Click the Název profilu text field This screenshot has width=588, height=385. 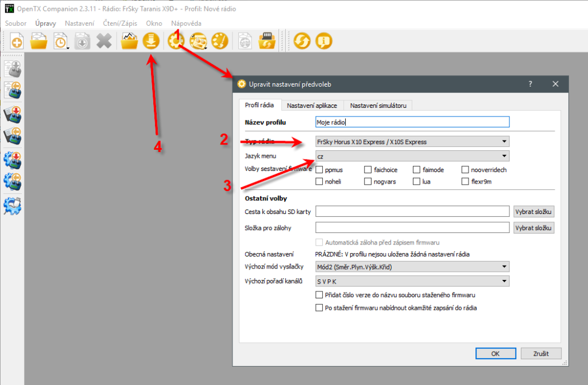[x=412, y=122]
